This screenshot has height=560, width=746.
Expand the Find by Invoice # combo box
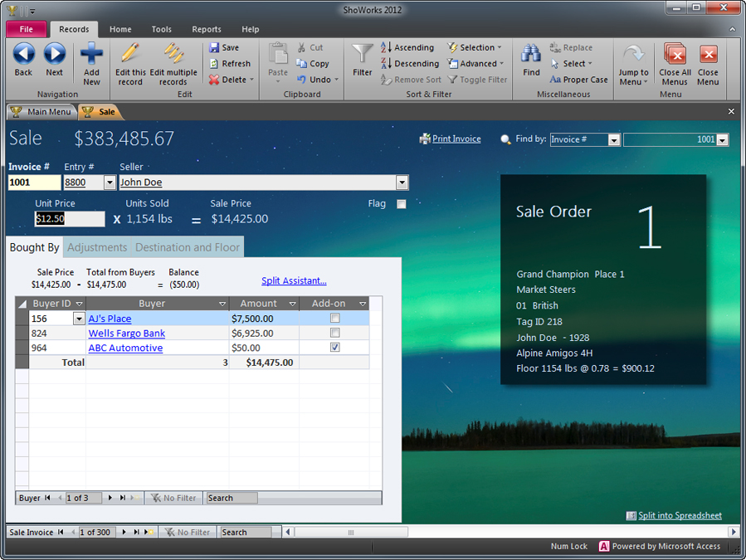pyautogui.click(x=614, y=139)
